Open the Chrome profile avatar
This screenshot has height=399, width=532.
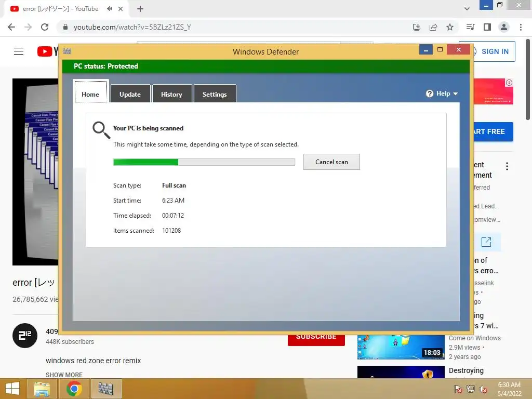tap(504, 27)
